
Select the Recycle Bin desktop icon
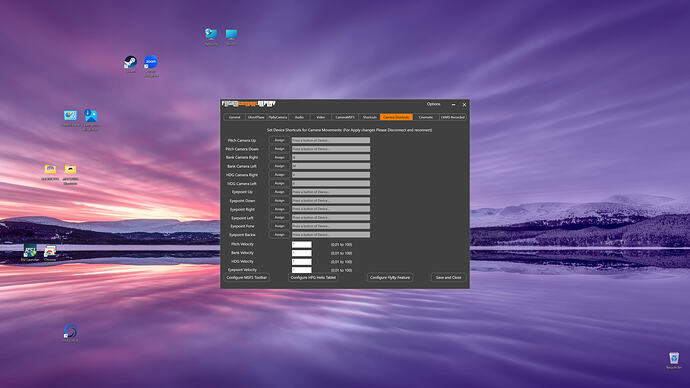[x=674, y=359]
